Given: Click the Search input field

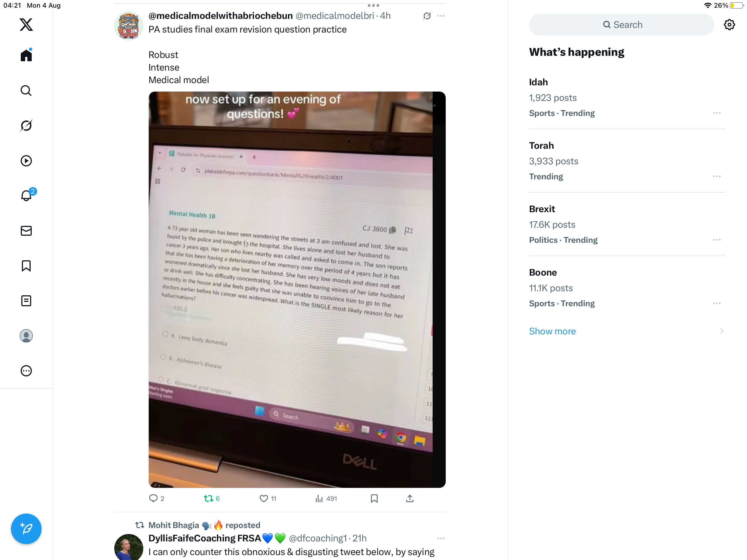Looking at the screenshot, I should tap(621, 25).
